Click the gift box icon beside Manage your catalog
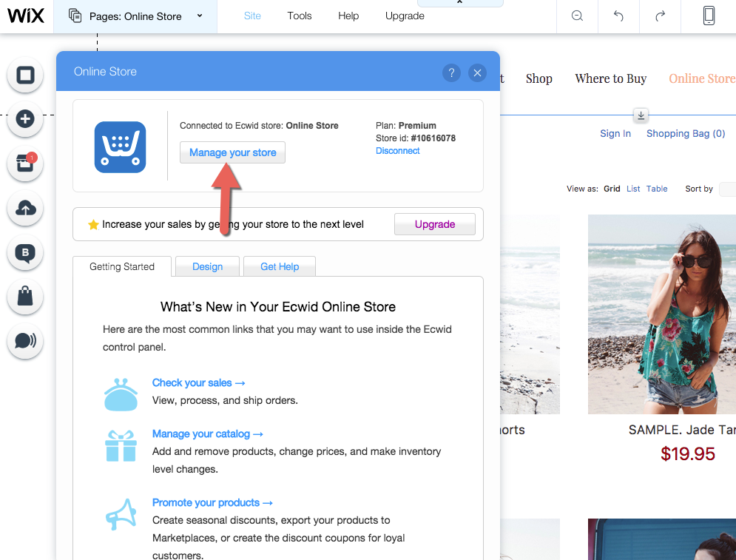 point(121,446)
